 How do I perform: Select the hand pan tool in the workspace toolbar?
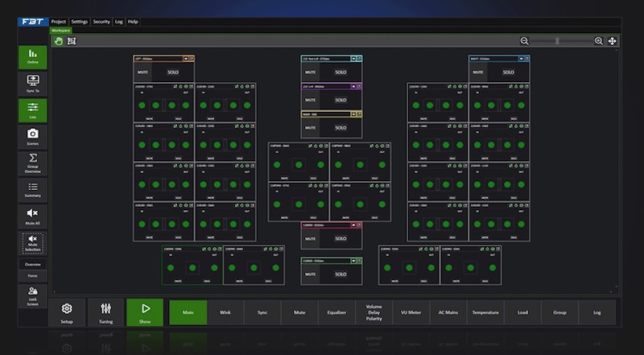coord(58,41)
